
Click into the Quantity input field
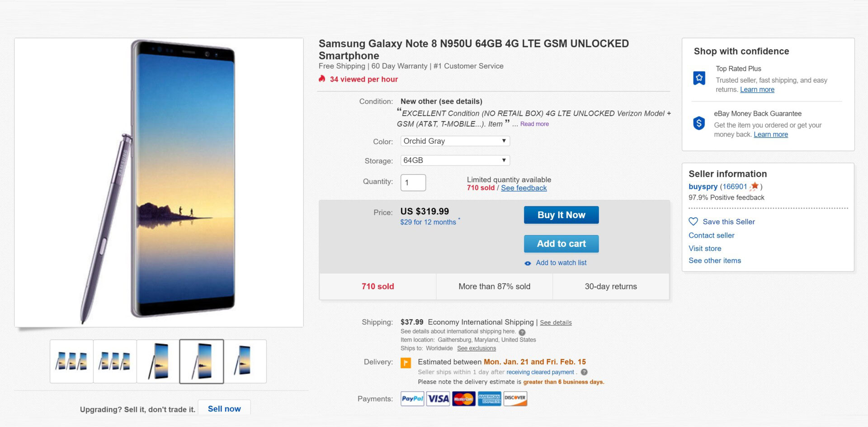coord(413,183)
